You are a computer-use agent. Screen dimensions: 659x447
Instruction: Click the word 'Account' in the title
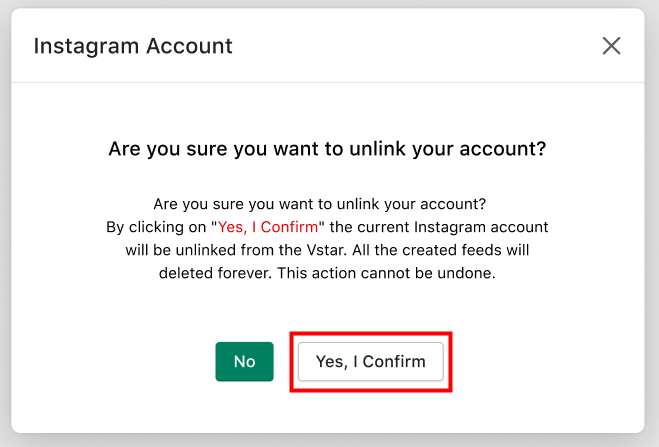coord(189,46)
